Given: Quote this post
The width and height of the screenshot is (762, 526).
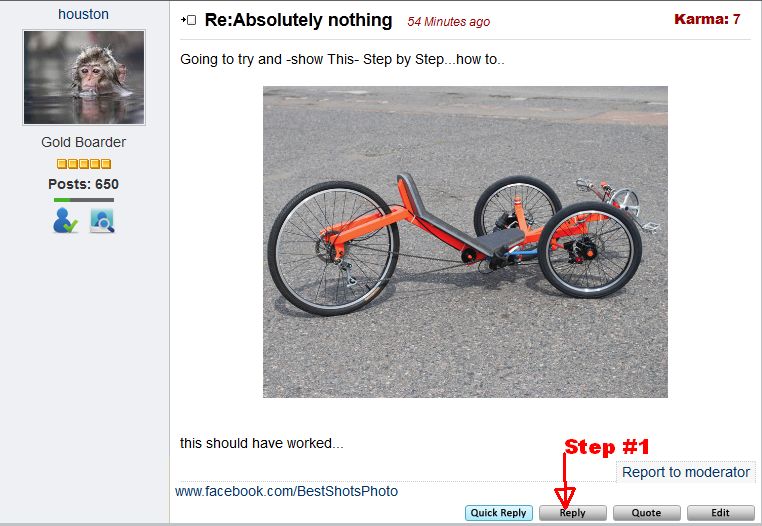Looking at the screenshot, I should (x=645, y=513).
